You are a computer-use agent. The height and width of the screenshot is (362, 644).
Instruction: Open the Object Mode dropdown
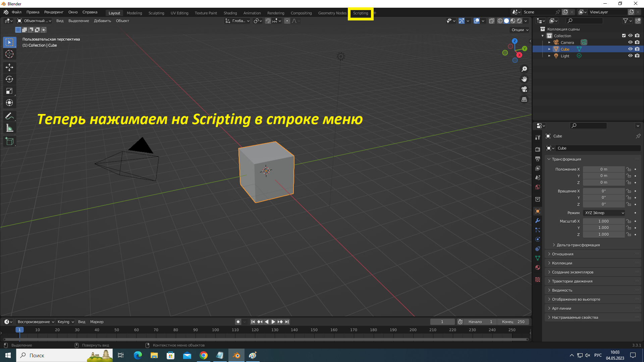point(34,21)
